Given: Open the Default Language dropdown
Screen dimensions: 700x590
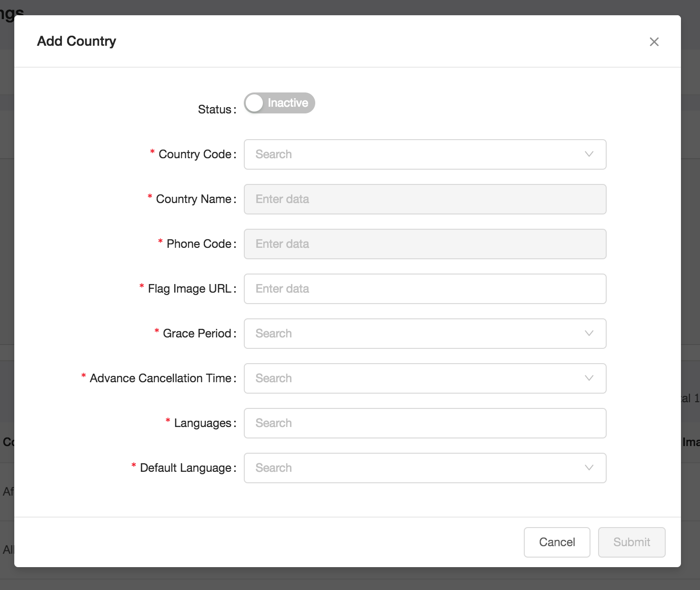Looking at the screenshot, I should click(425, 468).
